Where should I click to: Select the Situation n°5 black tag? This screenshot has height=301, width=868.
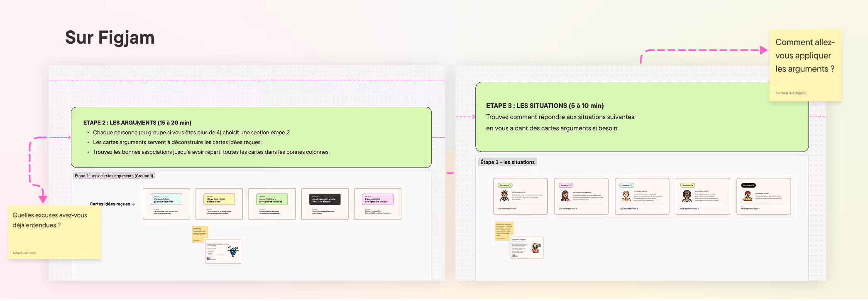click(748, 185)
